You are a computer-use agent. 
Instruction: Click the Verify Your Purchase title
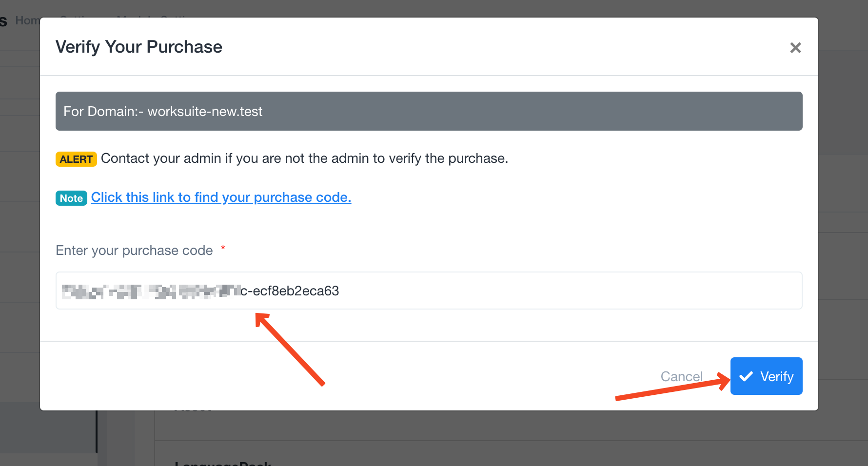point(139,47)
